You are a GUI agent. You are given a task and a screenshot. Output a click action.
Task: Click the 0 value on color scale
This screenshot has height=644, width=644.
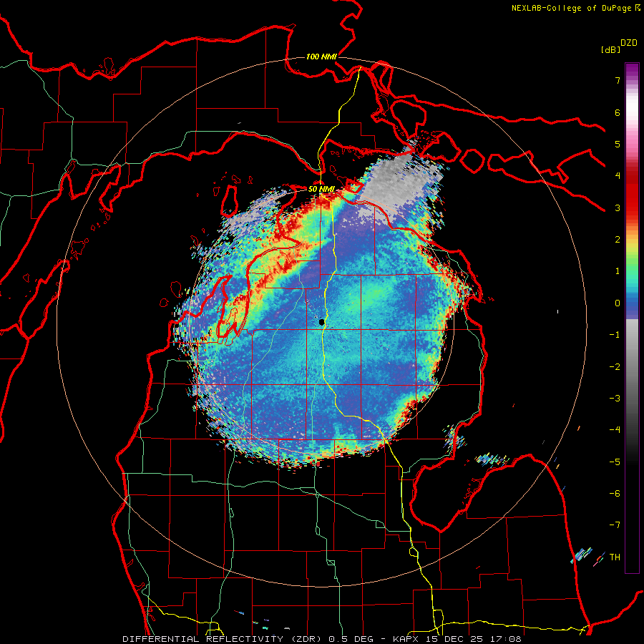[618, 303]
